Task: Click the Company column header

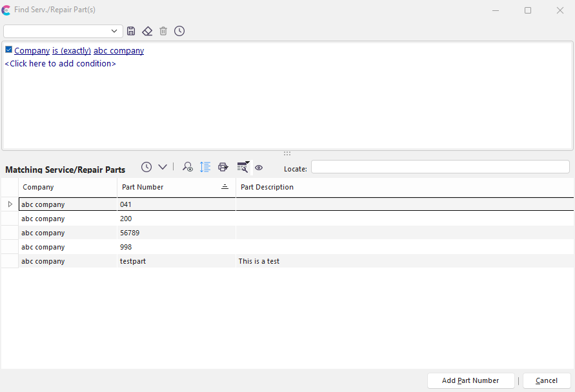Action: point(68,187)
